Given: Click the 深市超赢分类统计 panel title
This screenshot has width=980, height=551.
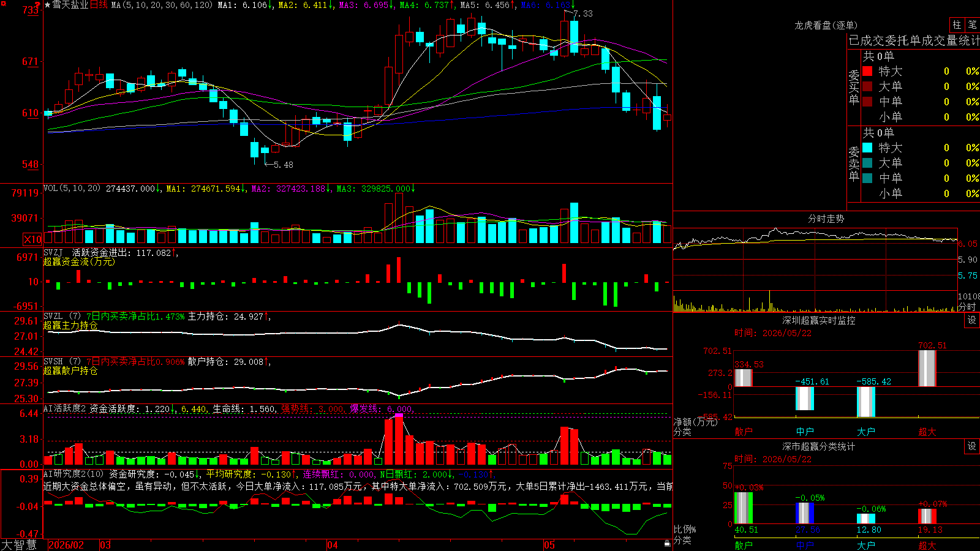Looking at the screenshot, I should pyautogui.click(x=819, y=446).
